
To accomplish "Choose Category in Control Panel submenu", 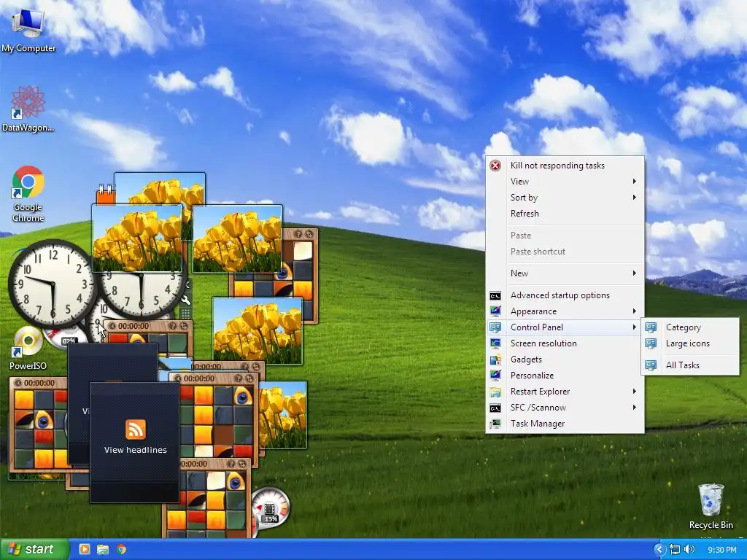I will pos(690,327).
